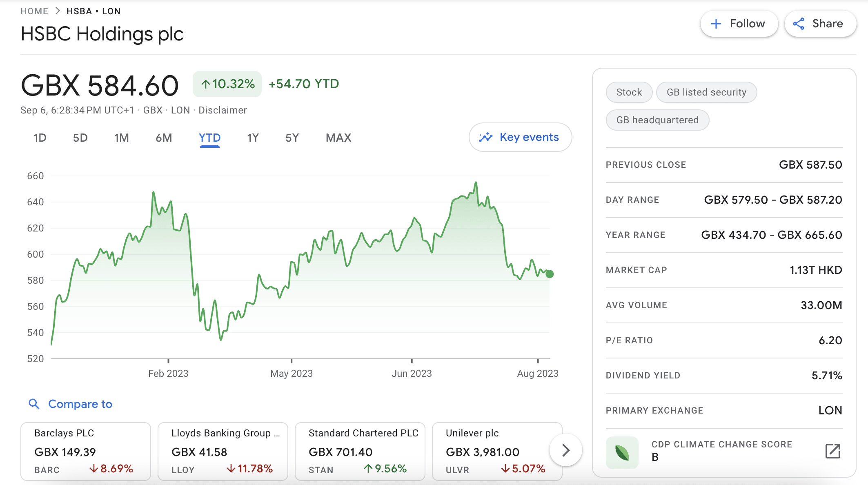Click the Follow button
Image resolution: width=868 pixels, height=485 pixels.
(x=739, y=24)
